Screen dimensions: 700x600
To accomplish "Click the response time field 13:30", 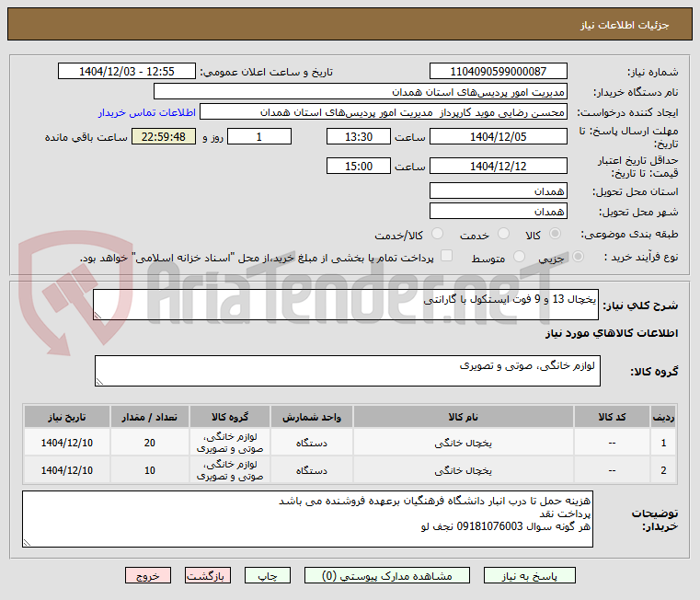I will click(x=359, y=137).
